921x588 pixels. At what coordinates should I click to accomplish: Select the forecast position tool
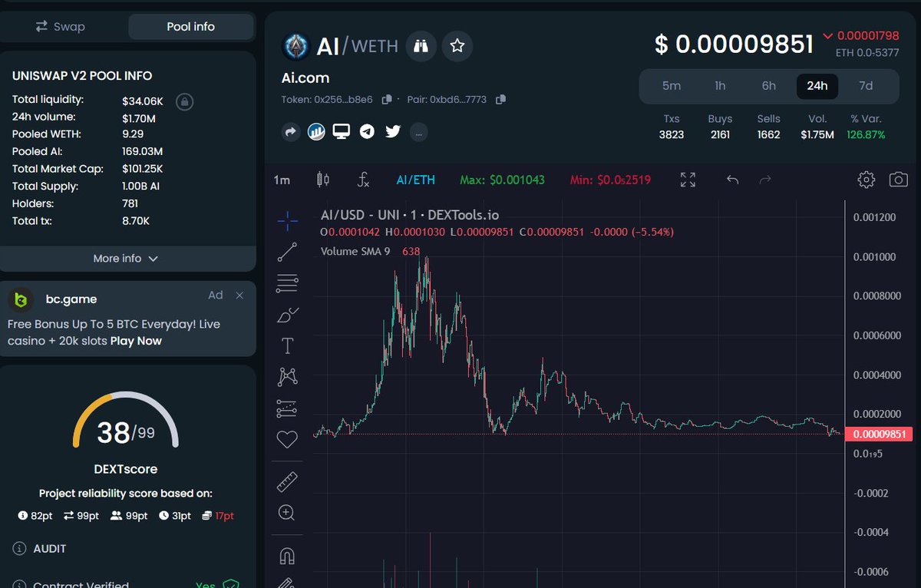[x=287, y=408]
